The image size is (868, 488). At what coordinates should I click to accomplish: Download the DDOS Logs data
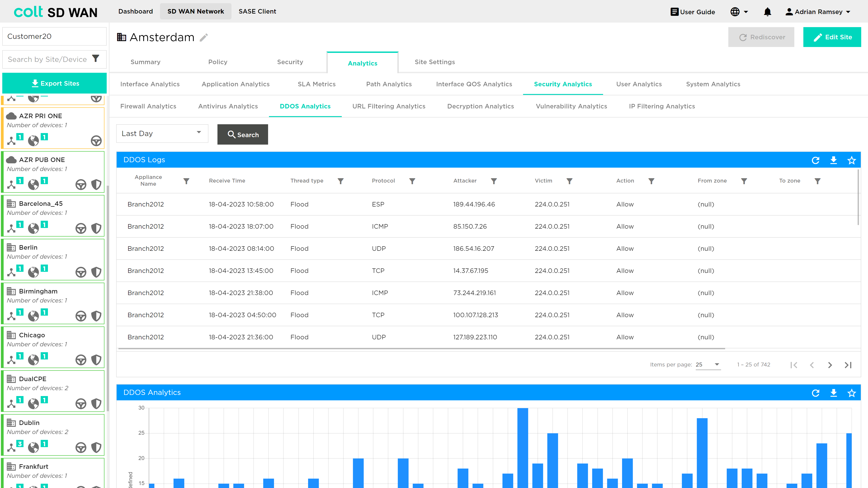(x=834, y=160)
